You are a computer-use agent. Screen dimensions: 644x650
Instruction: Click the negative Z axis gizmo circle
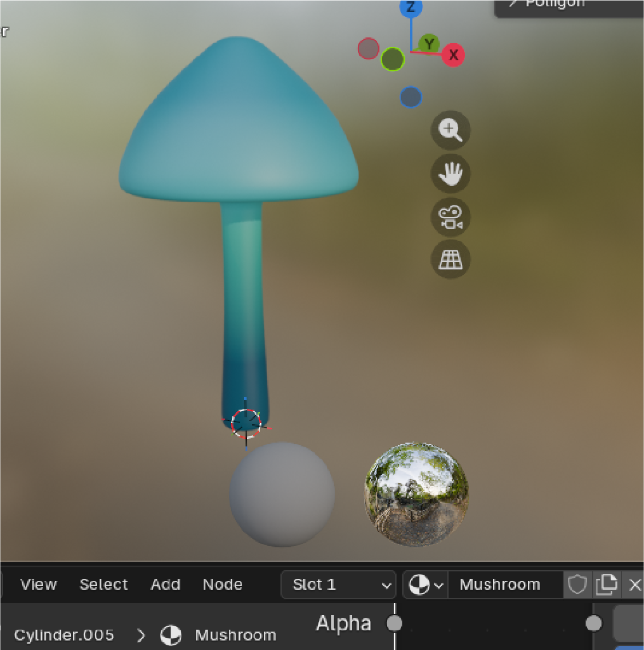point(411,98)
